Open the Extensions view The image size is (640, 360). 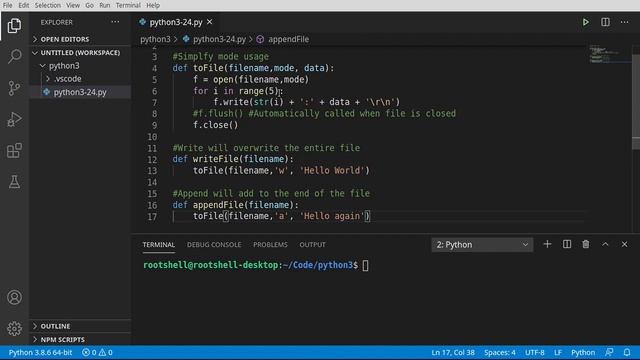click(x=14, y=150)
